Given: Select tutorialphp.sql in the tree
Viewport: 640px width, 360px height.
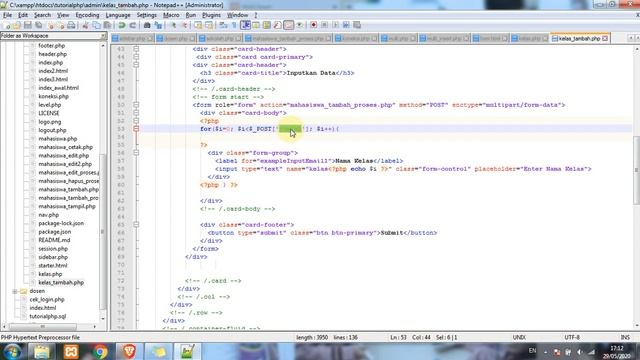Looking at the screenshot, I should click(x=47, y=316).
